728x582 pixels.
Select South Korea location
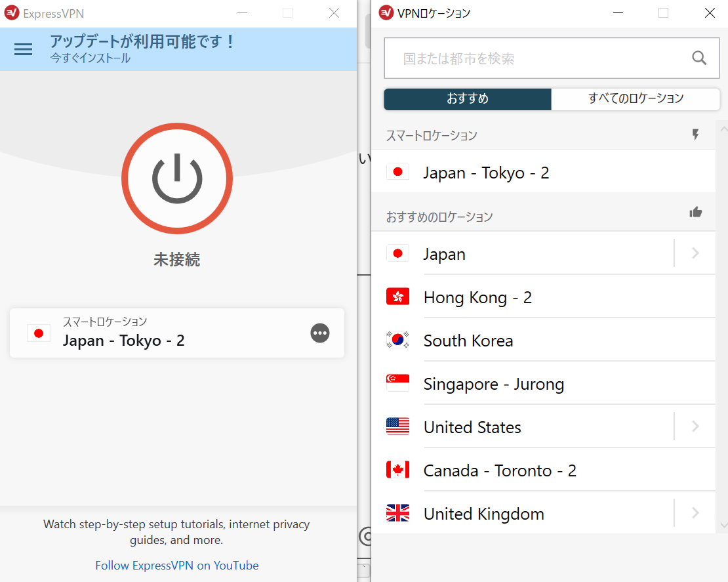click(x=544, y=340)
